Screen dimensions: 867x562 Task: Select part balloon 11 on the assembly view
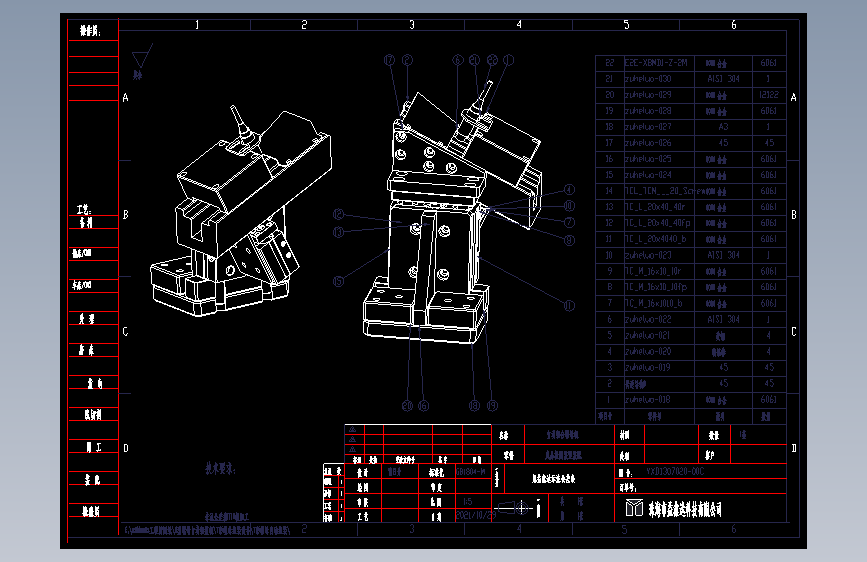coord(569,305)
